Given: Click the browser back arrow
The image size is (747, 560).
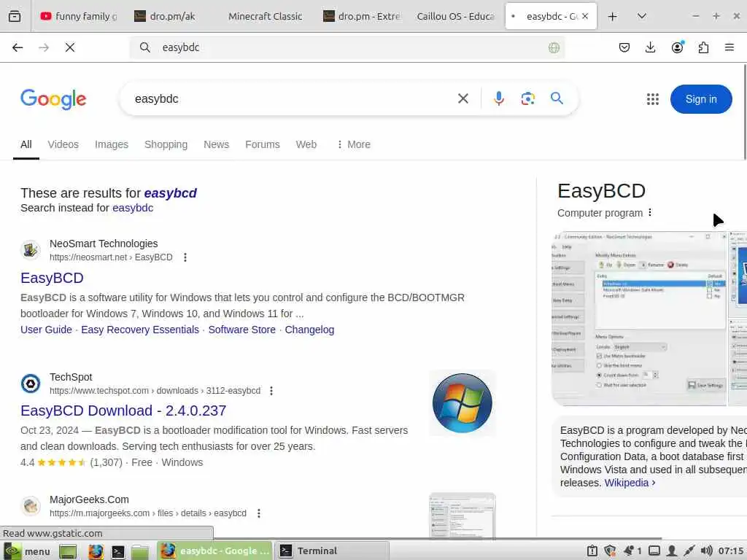Looking at the screenshot, I should click(x=18, y=47).
